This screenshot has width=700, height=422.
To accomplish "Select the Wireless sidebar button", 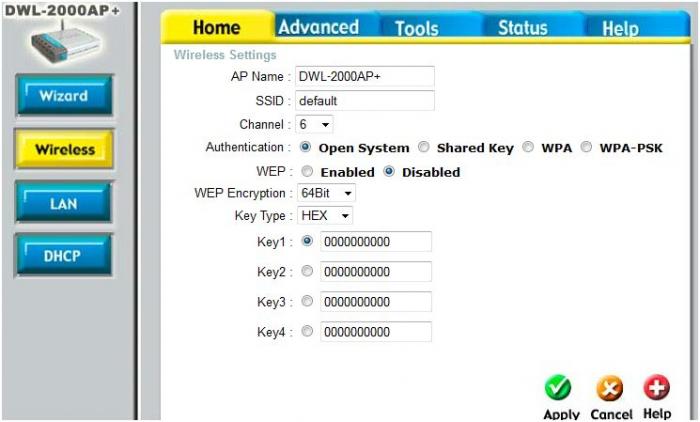I will pyautogui.click(x=65, y=149).
